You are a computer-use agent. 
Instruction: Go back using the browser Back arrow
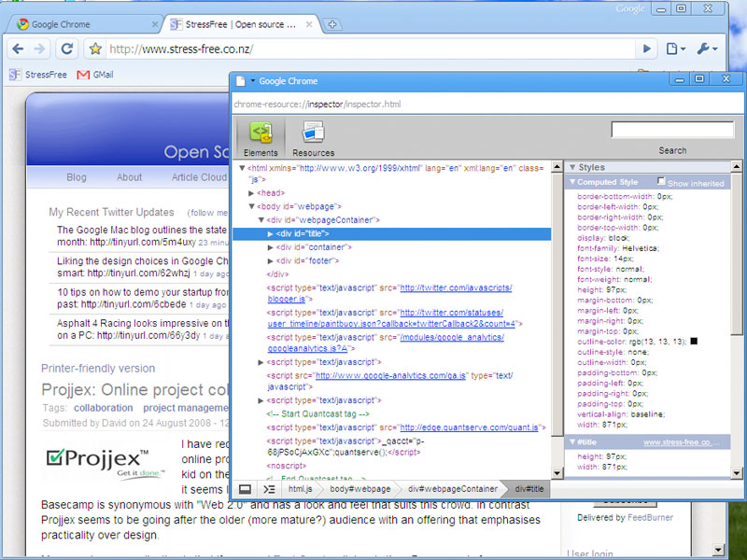tap(18, 49)
